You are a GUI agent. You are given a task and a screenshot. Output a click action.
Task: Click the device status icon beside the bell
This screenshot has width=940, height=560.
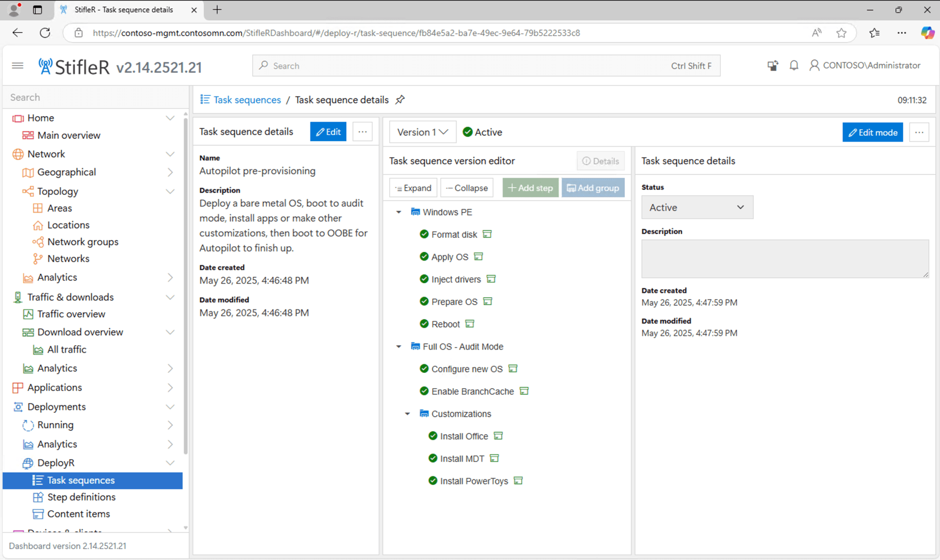(773, 65)
